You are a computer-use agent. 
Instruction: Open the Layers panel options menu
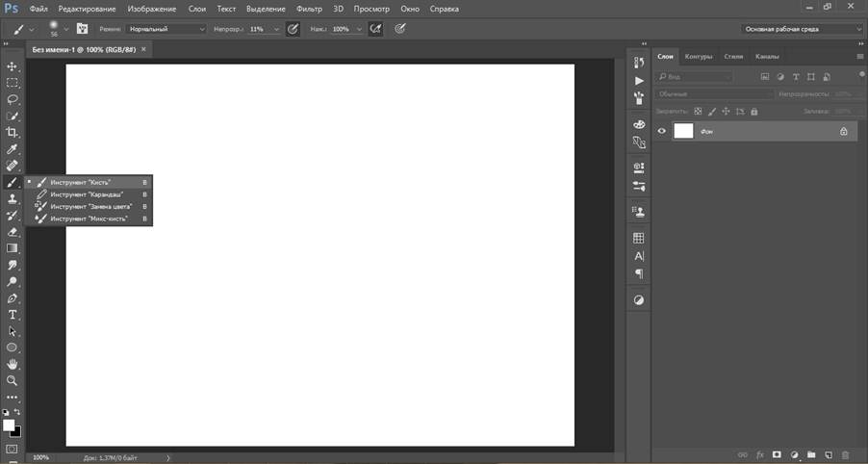[859, 57]
